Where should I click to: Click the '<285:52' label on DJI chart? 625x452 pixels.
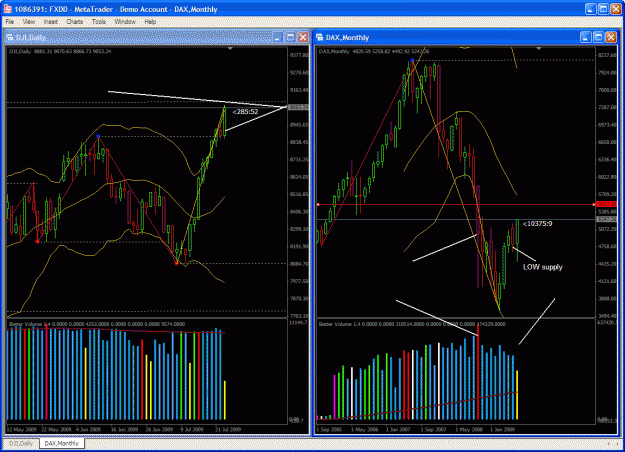coord(246,112)
